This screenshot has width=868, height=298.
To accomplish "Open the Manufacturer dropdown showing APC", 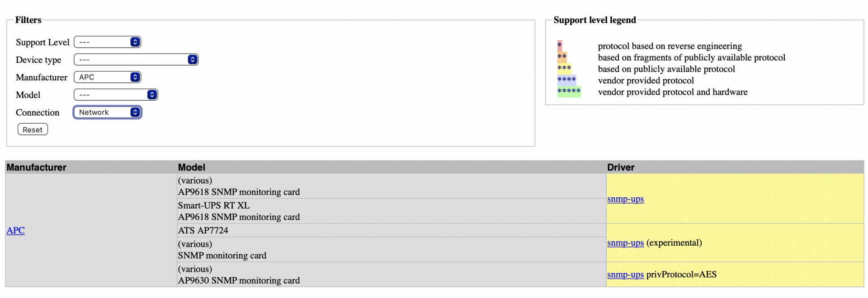I will point(107,77).
